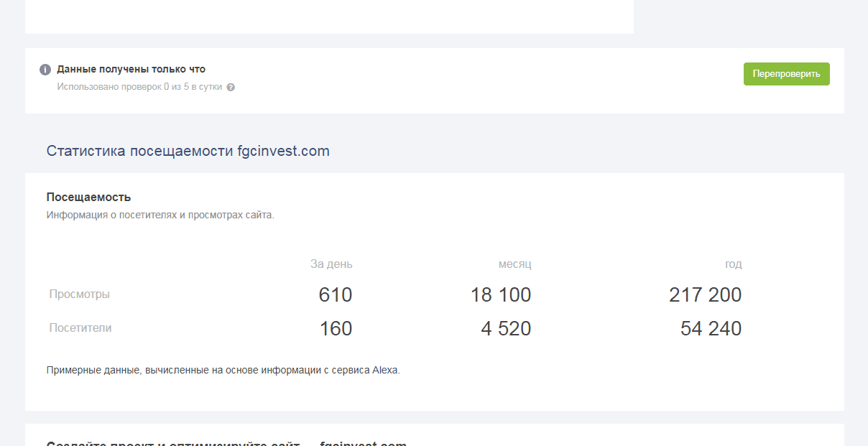Viewport: 868px width, 446px height.
Task: Click the yearly visitors value 54 240
Action: [x=711, y=329]
